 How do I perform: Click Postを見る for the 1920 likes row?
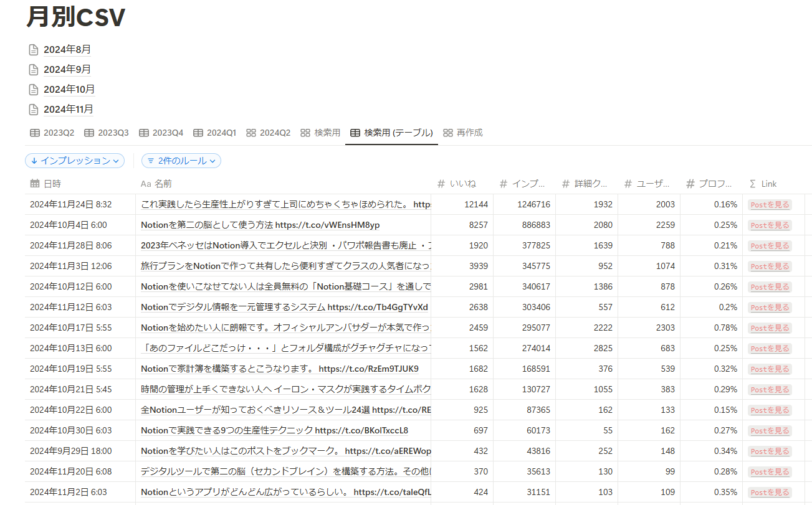(770, 245)
